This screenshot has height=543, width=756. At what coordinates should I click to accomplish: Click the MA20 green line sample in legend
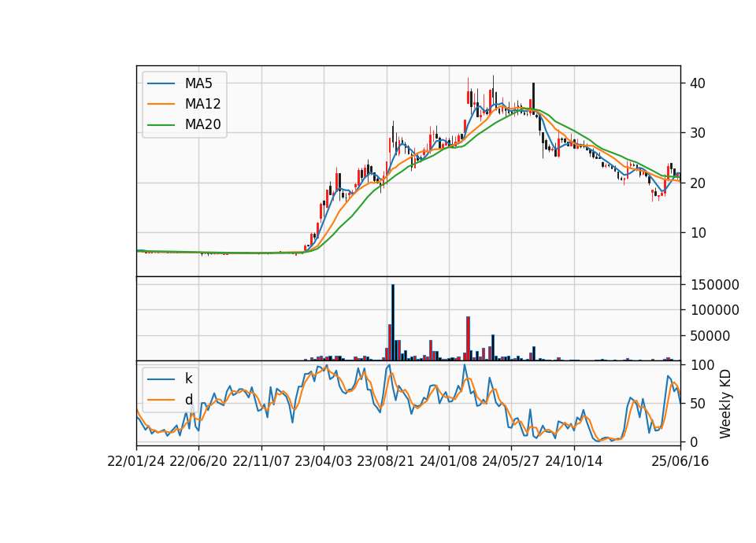[161, 125]
